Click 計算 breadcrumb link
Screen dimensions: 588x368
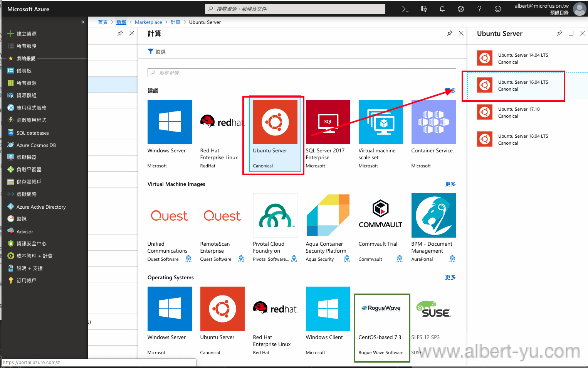tap(175, 22)
